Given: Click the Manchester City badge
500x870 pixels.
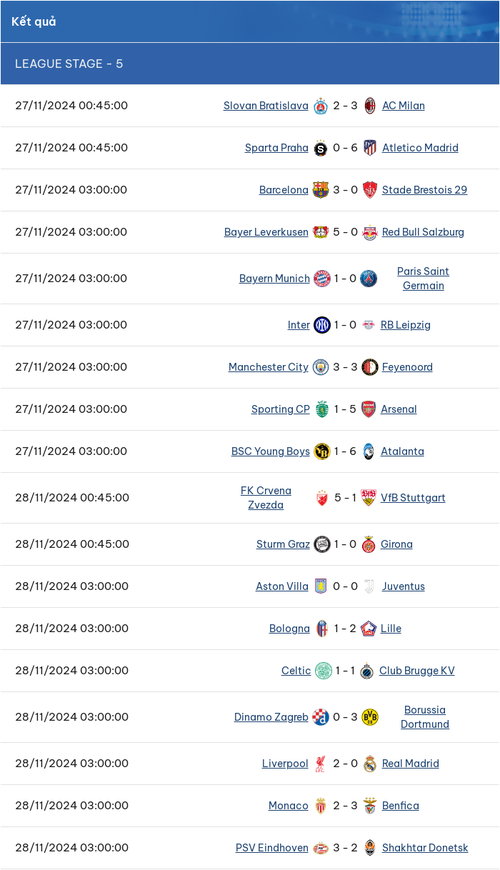Looking at the screenshot, I should pos(320,367).
